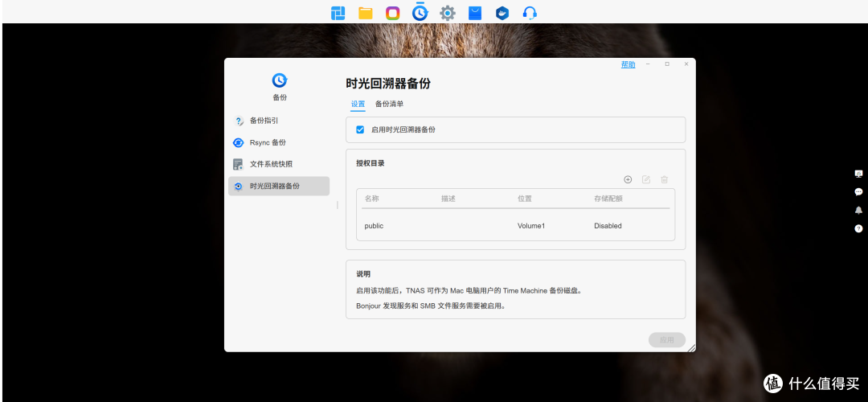Open the notification bell icon
868x402 pixels.
click(858, 210)
